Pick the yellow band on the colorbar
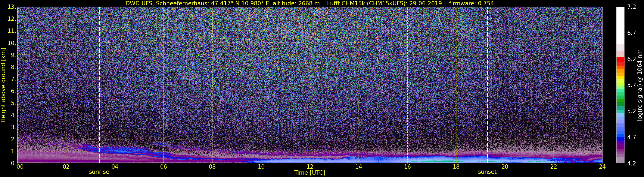The image size is (644, 177). tap(620, 78)
